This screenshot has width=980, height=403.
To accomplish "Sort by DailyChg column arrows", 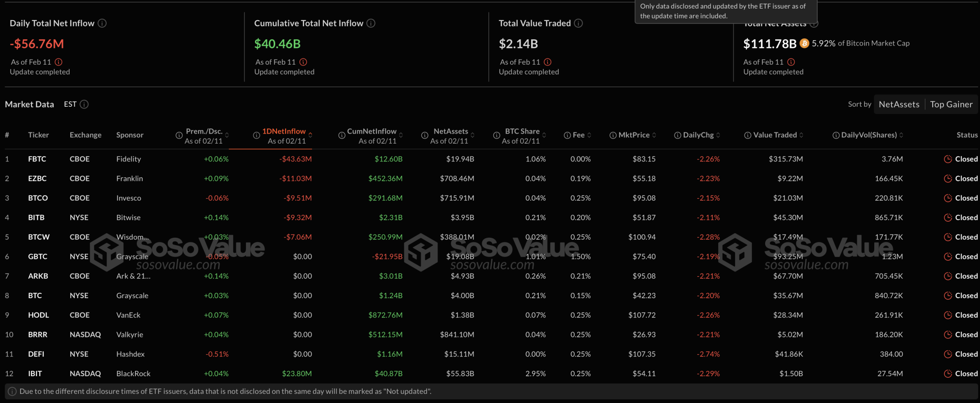I will pos(718,135).
